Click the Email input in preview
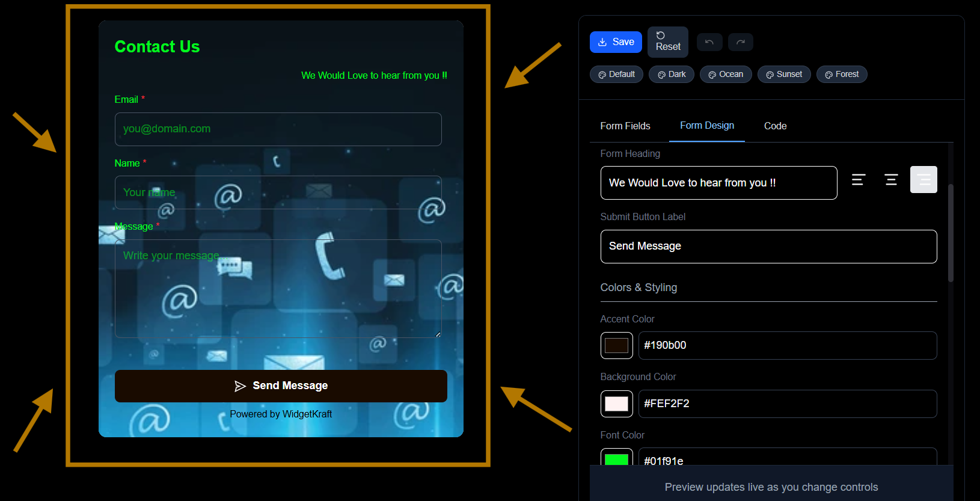 point(278,129)
